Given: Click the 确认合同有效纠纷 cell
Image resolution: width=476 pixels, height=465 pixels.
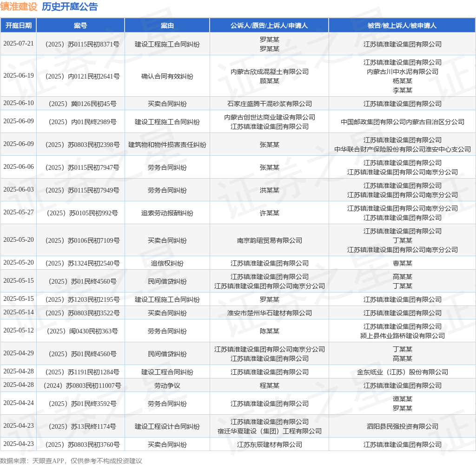Looking at the screenshot, I should tap(167, 77).
